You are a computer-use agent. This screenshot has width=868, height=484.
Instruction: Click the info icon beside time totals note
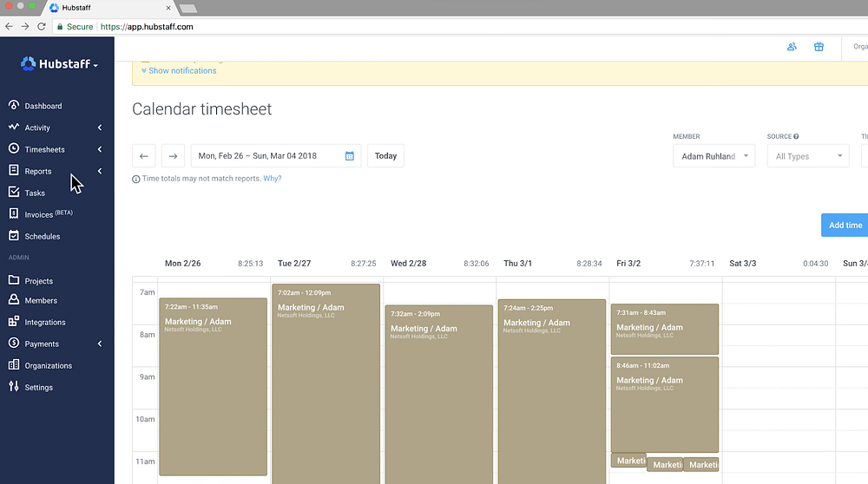[x=135, y=179]
